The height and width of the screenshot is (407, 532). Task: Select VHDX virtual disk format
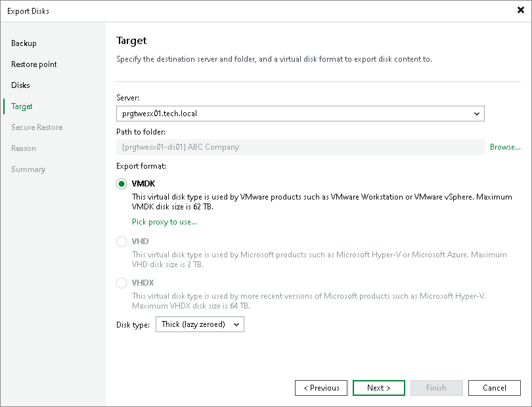(122, 283)
